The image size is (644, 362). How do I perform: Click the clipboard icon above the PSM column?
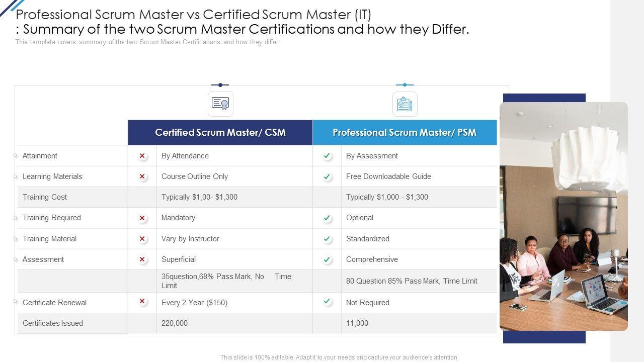[405, 104]
